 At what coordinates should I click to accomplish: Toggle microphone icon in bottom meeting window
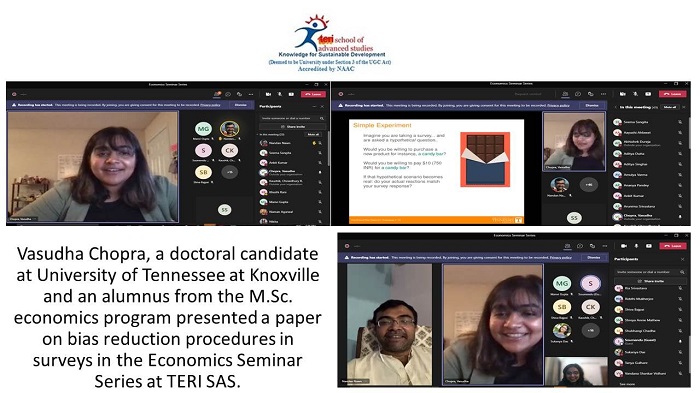click(x=636, y=246)
